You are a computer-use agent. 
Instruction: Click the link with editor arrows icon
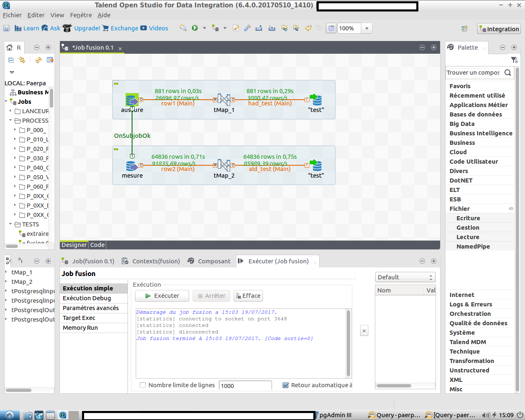(22, 60)
